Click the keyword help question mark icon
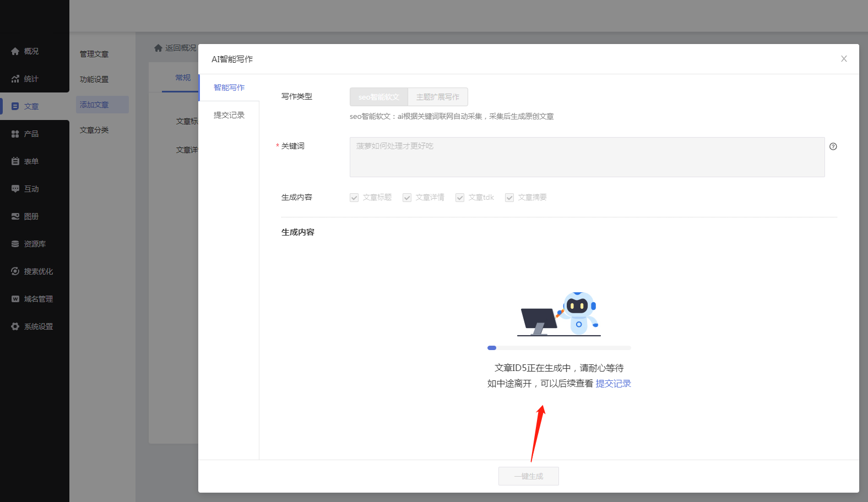868x502 pixels. [x=833, y=146]
